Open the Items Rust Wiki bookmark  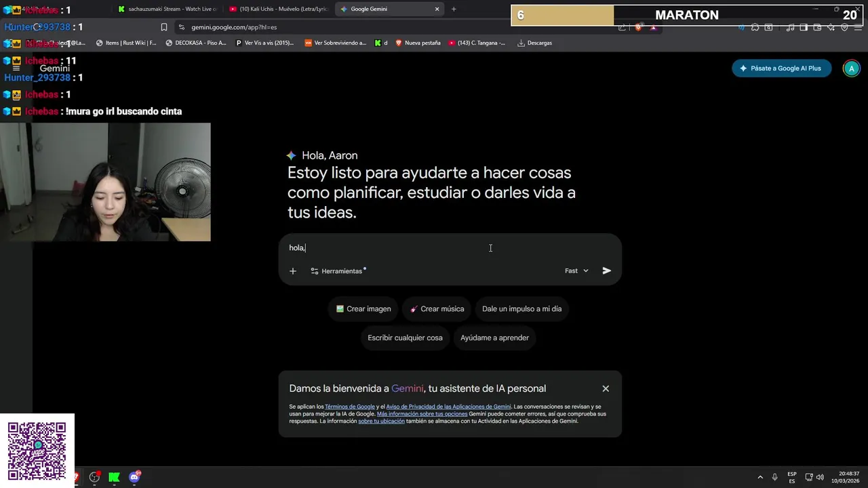pos(126,43)
